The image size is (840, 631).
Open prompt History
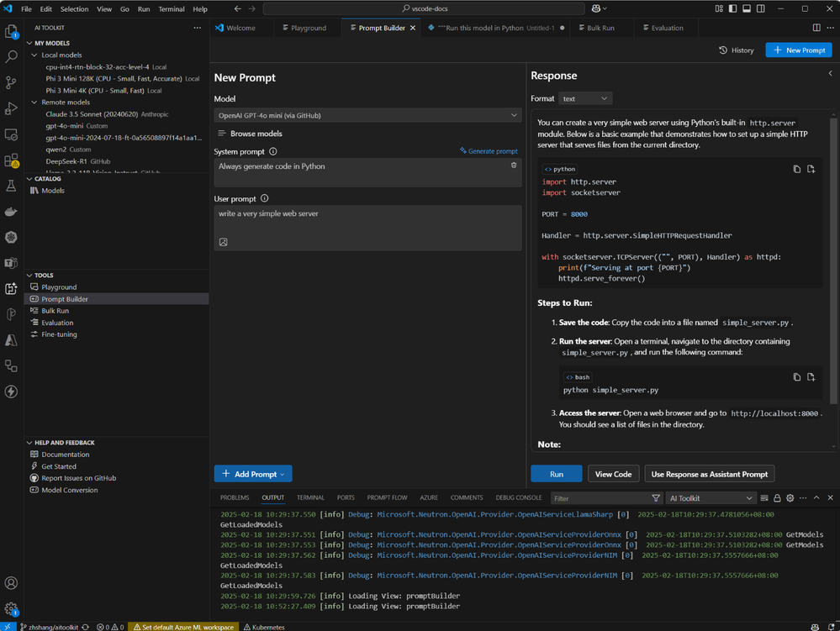click(x=736, y=50)
